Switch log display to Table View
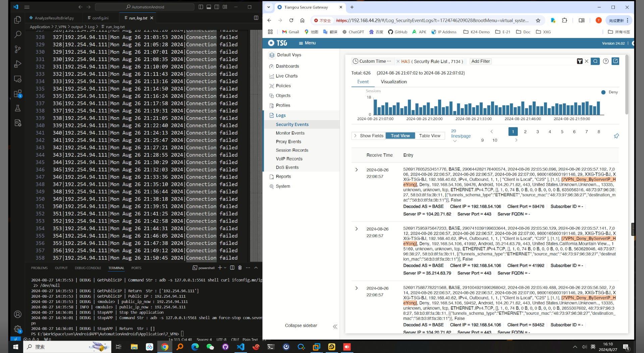 coord(430,136)
